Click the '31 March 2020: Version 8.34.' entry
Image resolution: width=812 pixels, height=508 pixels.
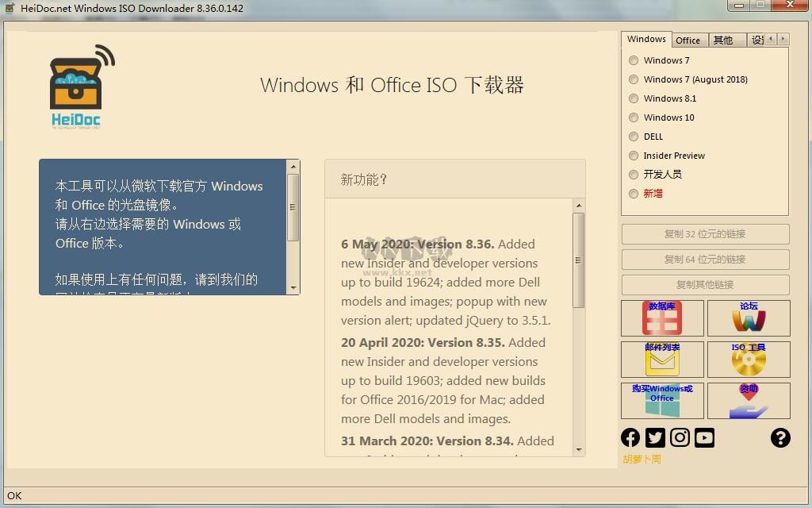coord(427,441)
